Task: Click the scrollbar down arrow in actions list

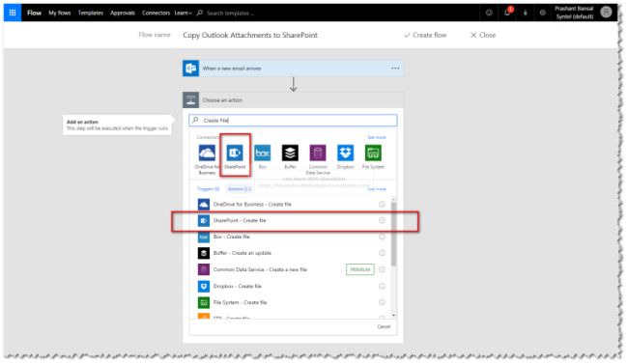Action: point(393,316)
